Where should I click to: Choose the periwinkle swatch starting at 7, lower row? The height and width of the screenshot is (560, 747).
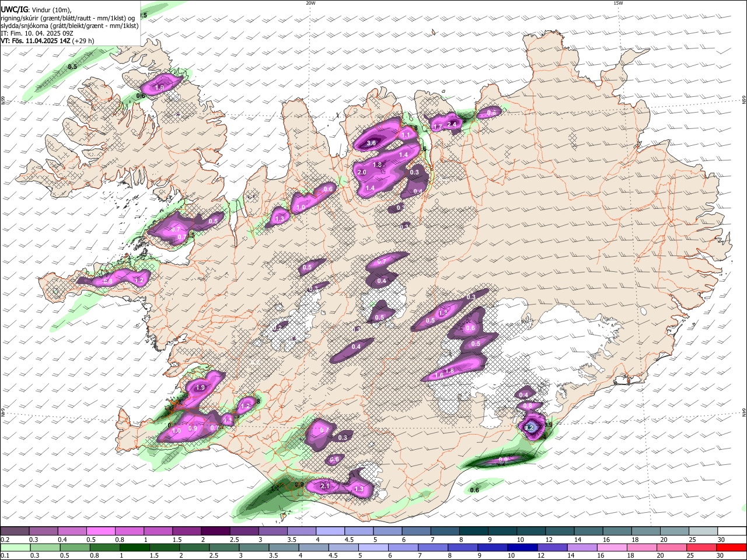(x=432, y=547)
